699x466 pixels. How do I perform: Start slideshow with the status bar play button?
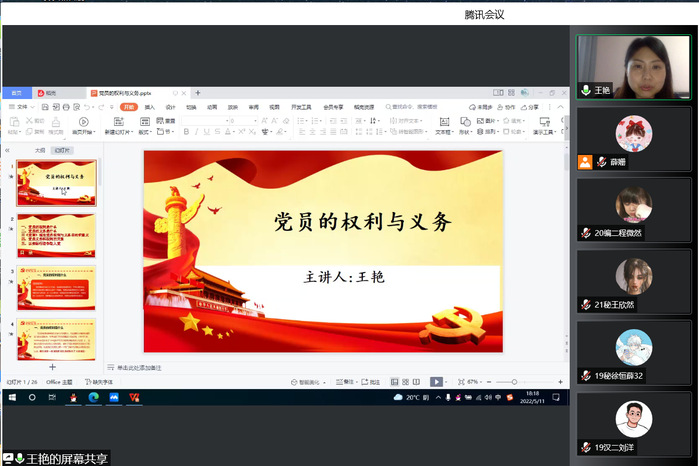point(436,382)
